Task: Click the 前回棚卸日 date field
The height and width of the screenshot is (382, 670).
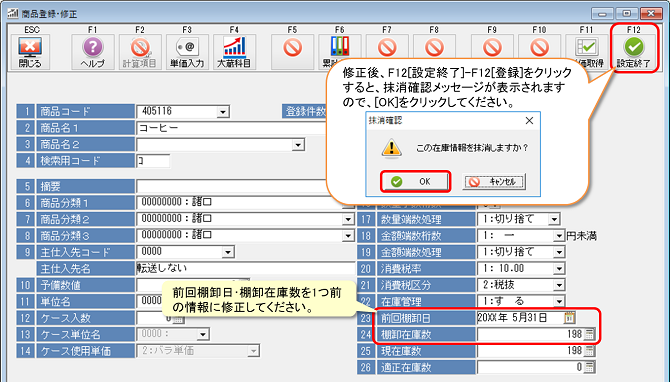Action: tap(520, 317)
